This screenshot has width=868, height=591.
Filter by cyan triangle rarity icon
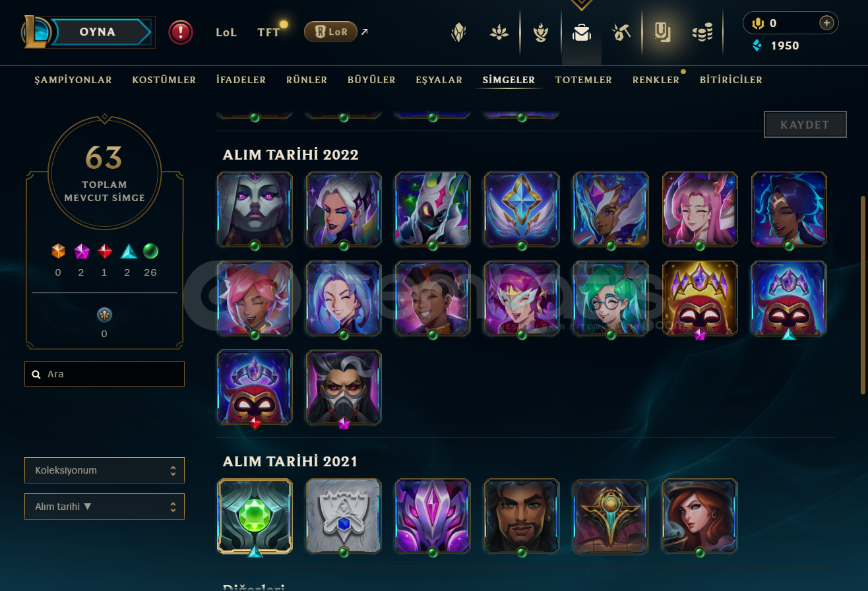tap(129, 251)
